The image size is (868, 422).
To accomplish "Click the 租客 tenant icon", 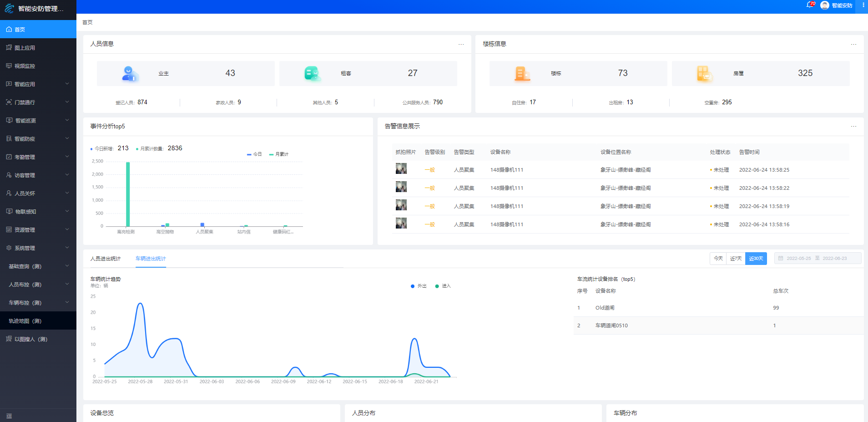I will 312,73.
